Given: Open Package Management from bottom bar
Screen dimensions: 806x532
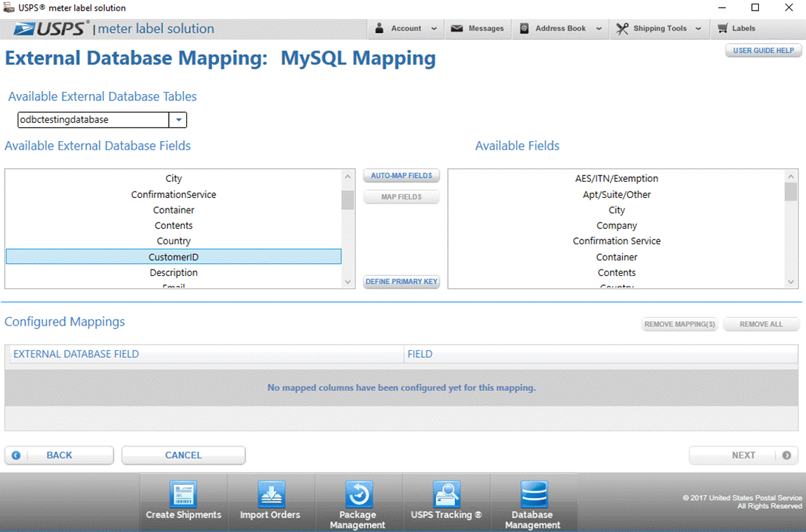Looking at the screenshot, I should (x=358, y=502).
